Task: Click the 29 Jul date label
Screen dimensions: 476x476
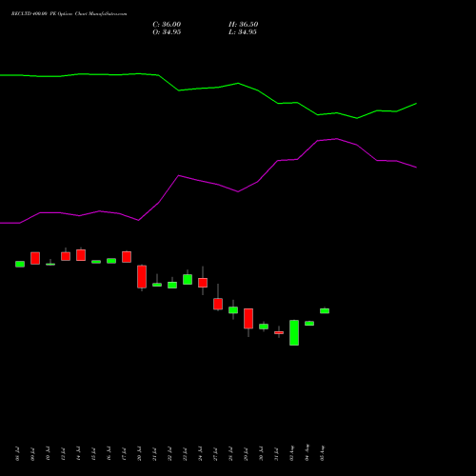Action: pos(246,454)
